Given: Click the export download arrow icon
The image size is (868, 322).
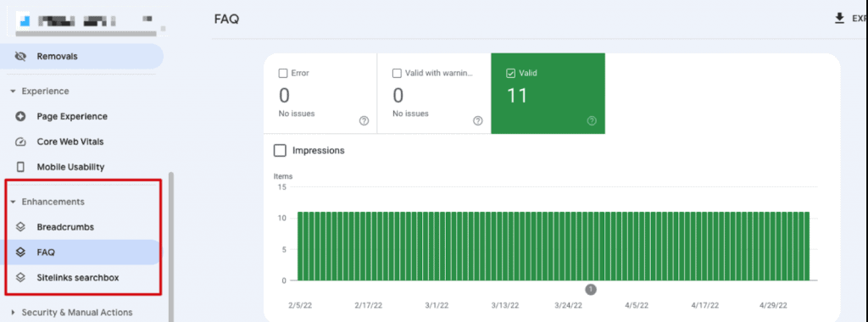Looking at the screenshot, I should (839, 19).
